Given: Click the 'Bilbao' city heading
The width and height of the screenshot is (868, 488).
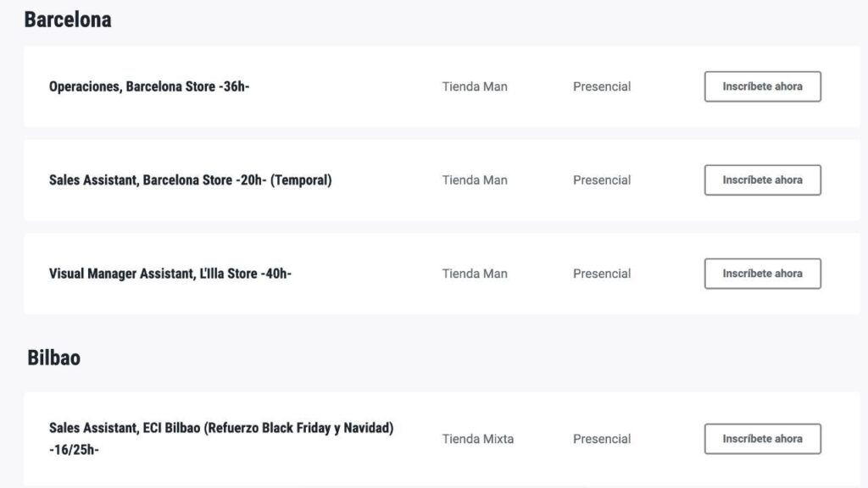Looking at the screenshot, I should point(53,358).
